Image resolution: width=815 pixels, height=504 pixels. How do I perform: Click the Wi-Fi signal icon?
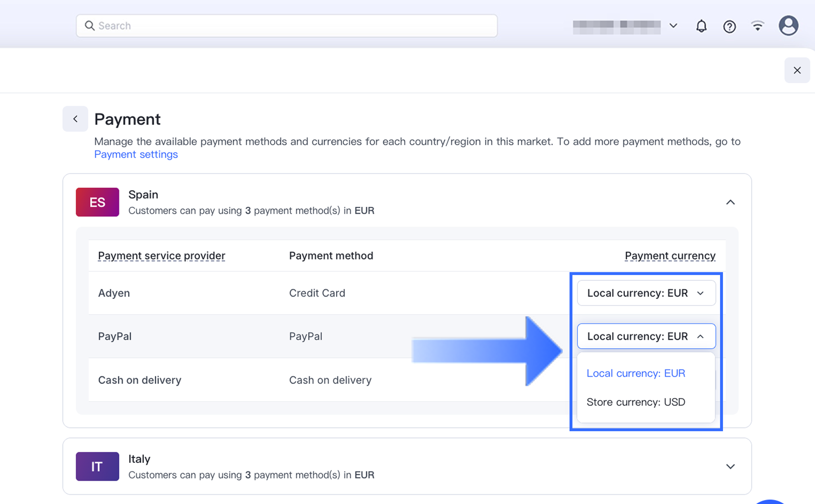[x=757, y=26]
